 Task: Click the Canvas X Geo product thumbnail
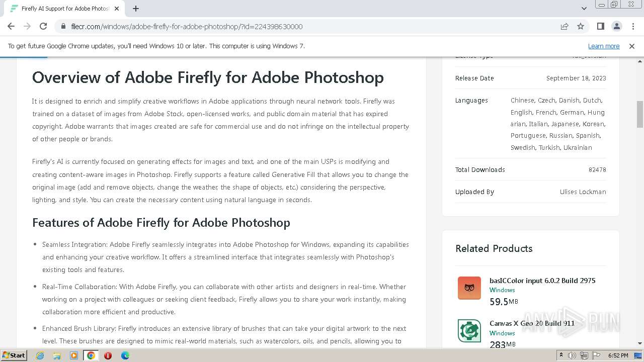[469, 331]
